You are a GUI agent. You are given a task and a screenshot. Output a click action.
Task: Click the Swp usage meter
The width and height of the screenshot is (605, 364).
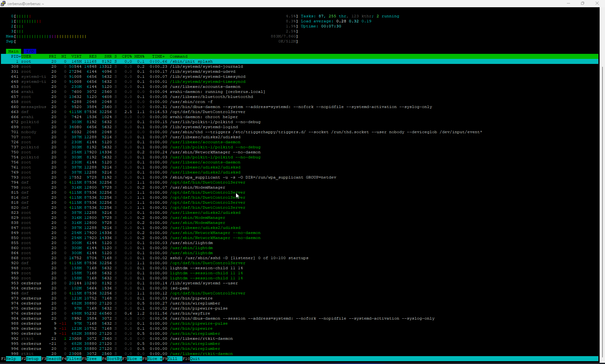[152, 41]
